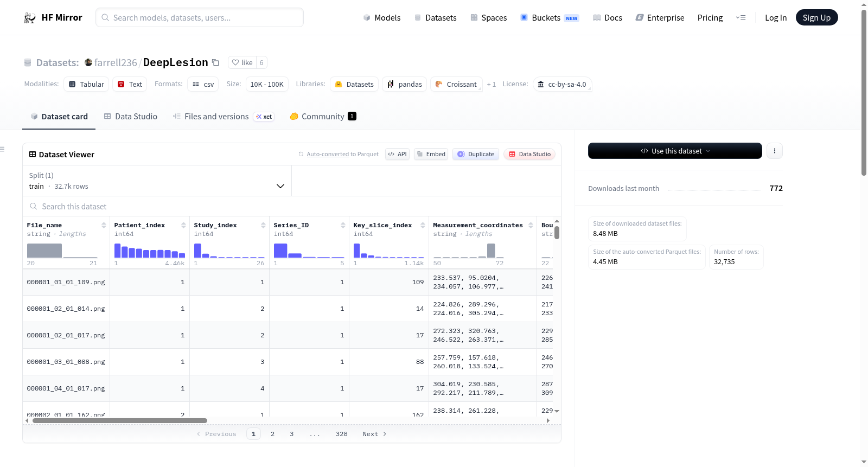Sort the Key_slice_index column
Screen dimensions: 868x467
[x=423, y=225]
